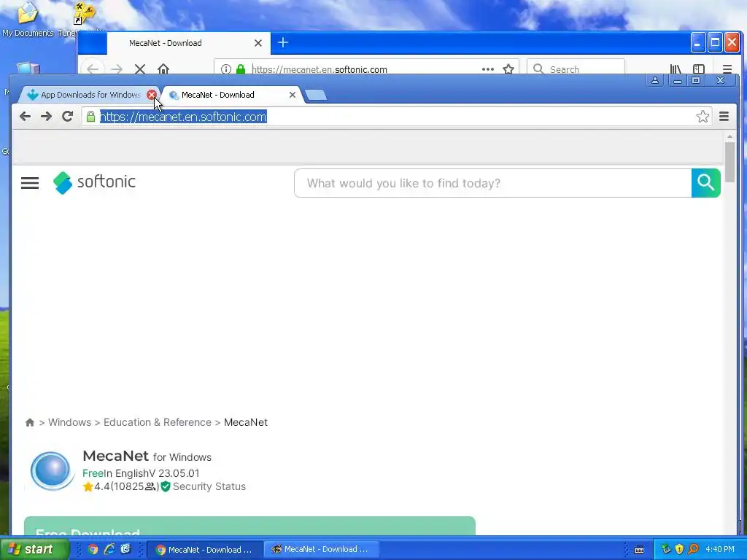Click Firefox home button
747x560 pixels.
[163, 69]
